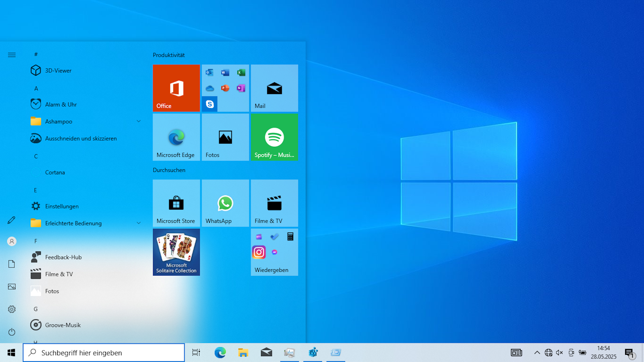This screenshot has width=644, height=362.
Task: Click the Skype icon in tile folder
Action: pos(210,104)
